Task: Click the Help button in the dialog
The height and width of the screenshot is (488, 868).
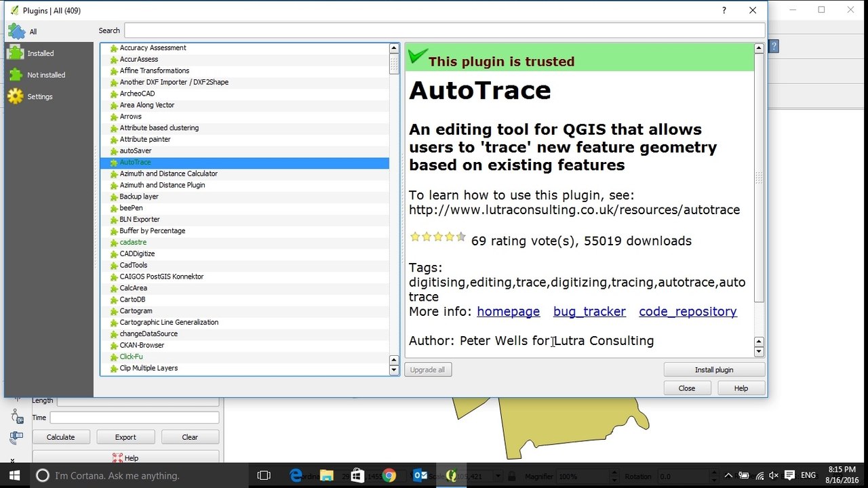Action: (741, 388)
